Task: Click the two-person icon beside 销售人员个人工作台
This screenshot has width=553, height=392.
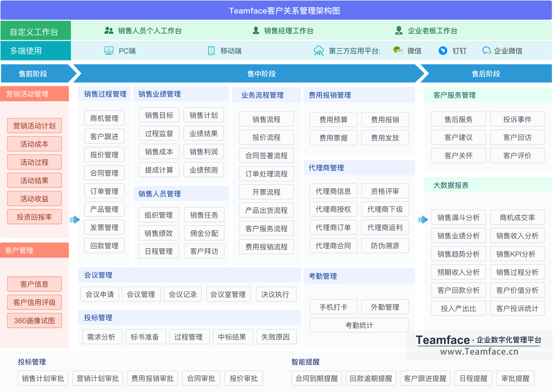Action: tap(109, 30)
